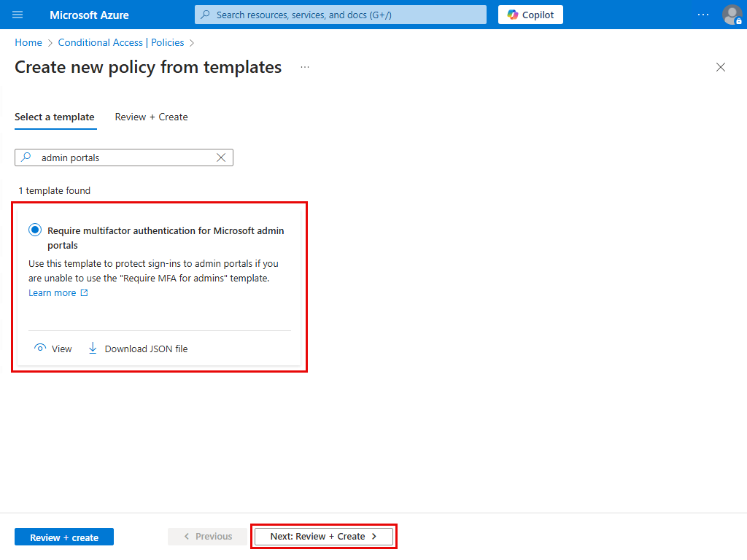Open the page title ellipsis menu
747x560 pixels.
tap(305, 67)
